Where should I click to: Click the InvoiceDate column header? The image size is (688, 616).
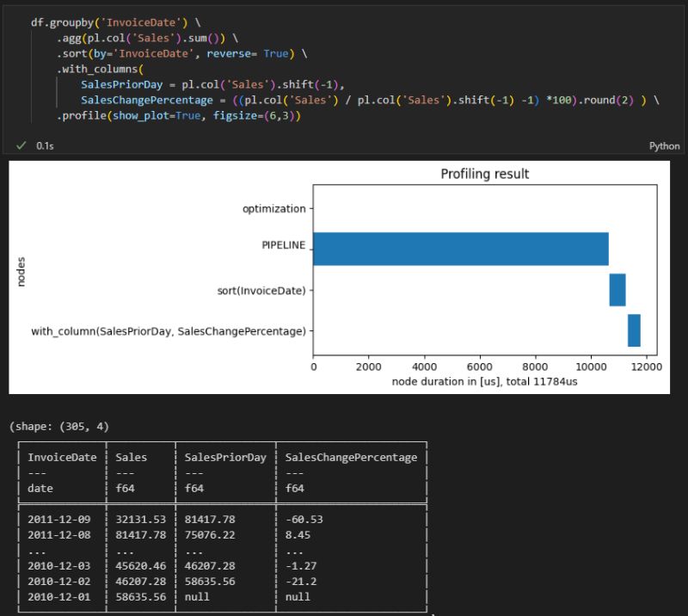(62, 458)
